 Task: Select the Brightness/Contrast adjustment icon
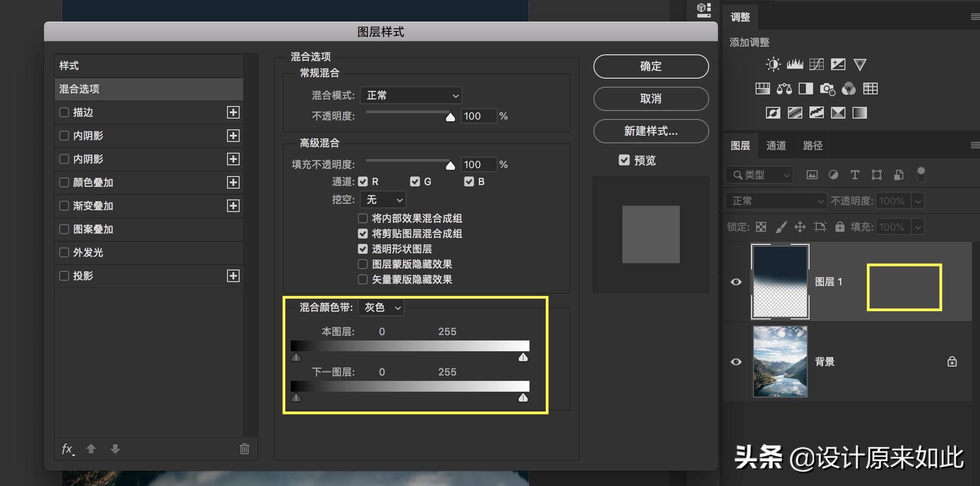[x=773, y=64]
